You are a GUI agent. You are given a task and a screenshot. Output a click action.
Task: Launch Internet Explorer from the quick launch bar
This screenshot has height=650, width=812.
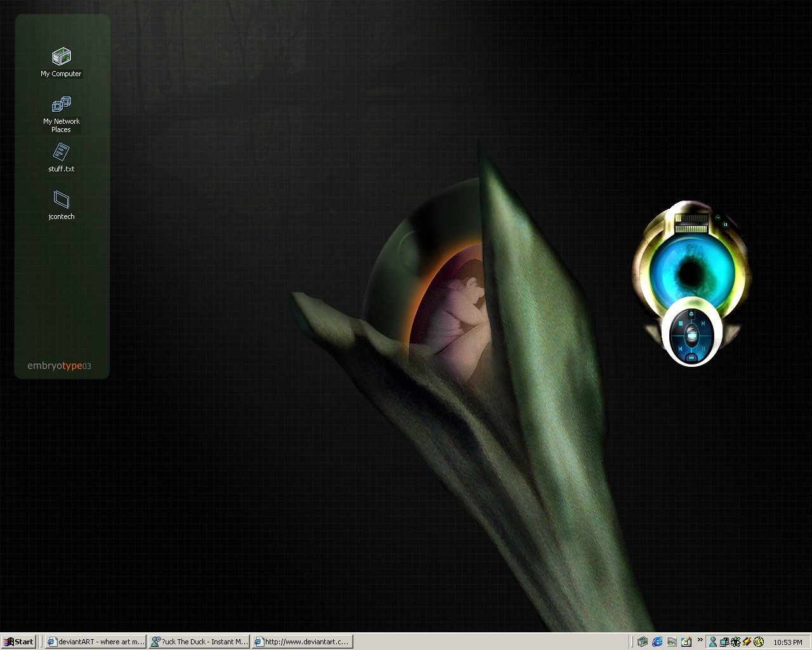(x=657, y=642)
